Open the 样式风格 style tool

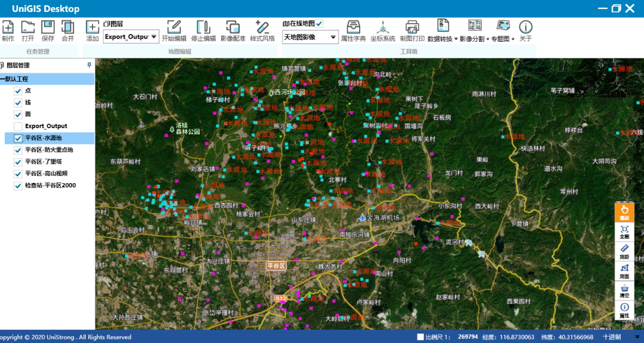coord(262,30)
